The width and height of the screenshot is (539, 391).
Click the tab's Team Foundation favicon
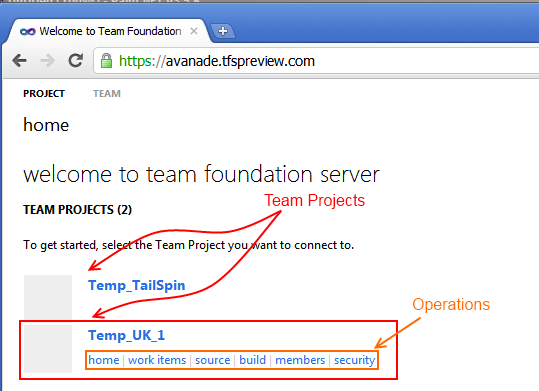(28, 32)
